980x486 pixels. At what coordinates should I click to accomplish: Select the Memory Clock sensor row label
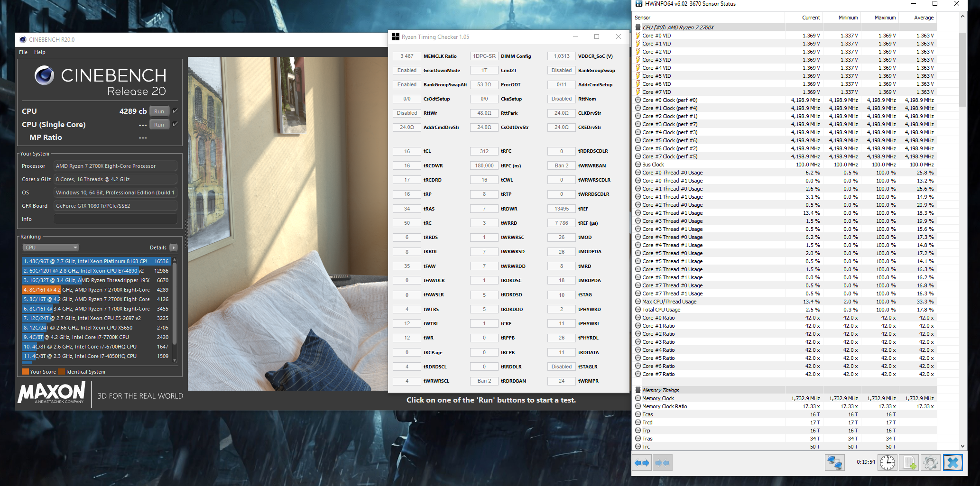click(x=658, y=398)
